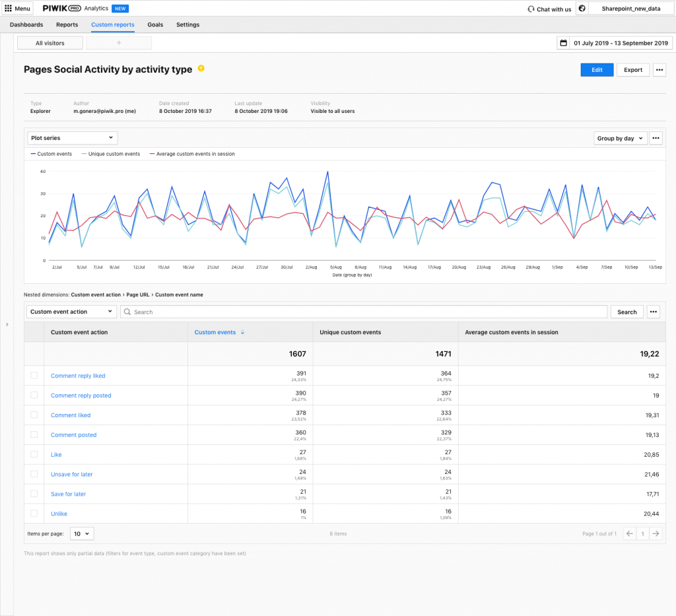Select the checkbox next to Unsave for later
Screen dimensions: 676x616
coord(35,474)
